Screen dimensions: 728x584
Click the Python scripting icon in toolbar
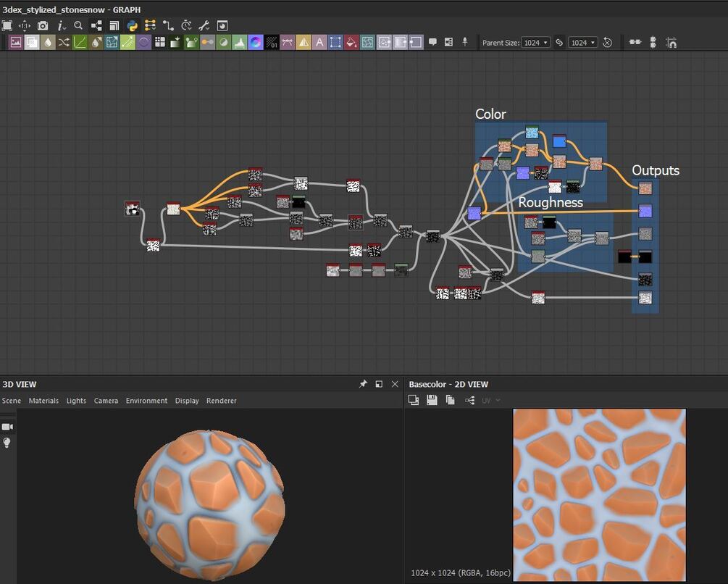click(x=133, y=25)
